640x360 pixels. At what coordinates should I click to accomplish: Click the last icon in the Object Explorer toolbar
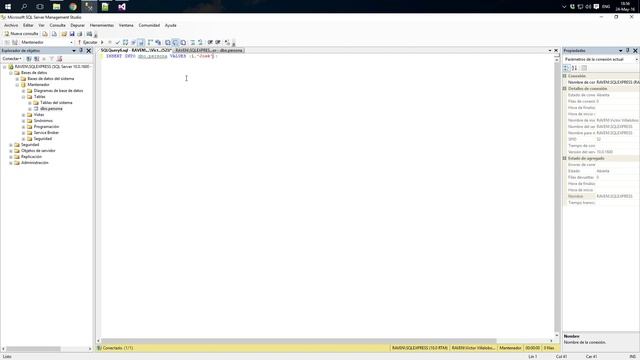[59, 59]
